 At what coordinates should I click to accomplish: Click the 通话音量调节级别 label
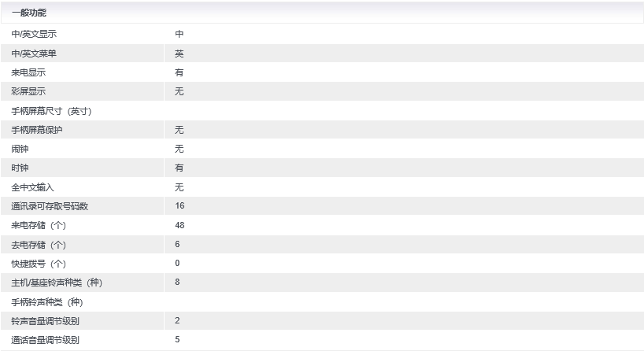click(45, 340)
